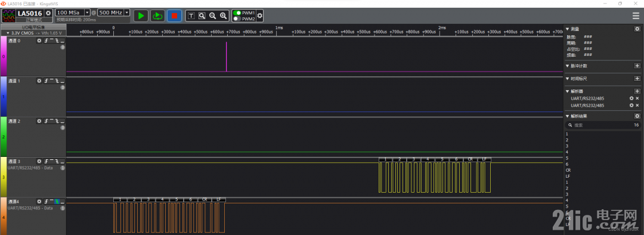644x235 pixels.
Task: Open PWM settings gear
Action: [259, 16]
